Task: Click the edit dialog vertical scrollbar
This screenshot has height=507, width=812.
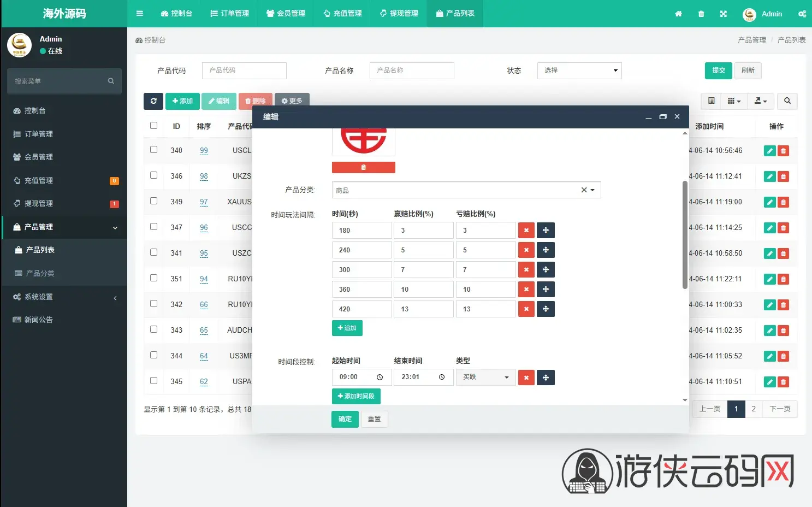Action: pos(685,235)
